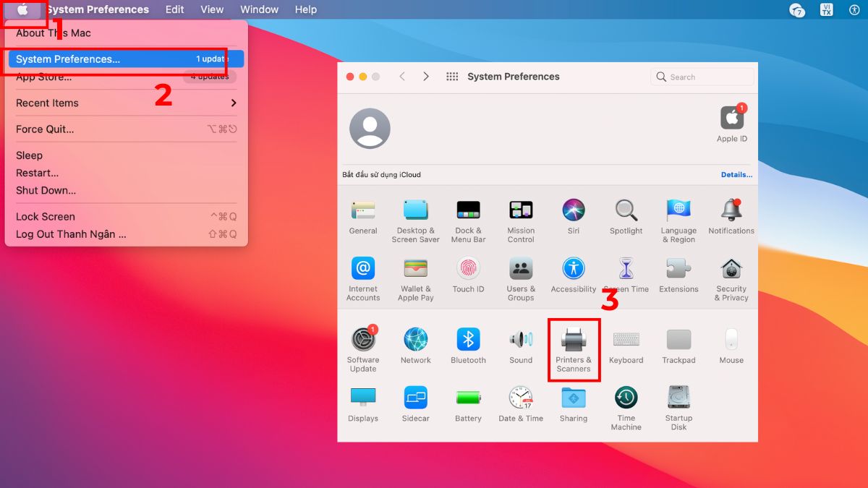Viewport: 868px width, 488px height.
Task: Open the Accessibility shortcuts menu bar icon
Action: coord(854,9)
